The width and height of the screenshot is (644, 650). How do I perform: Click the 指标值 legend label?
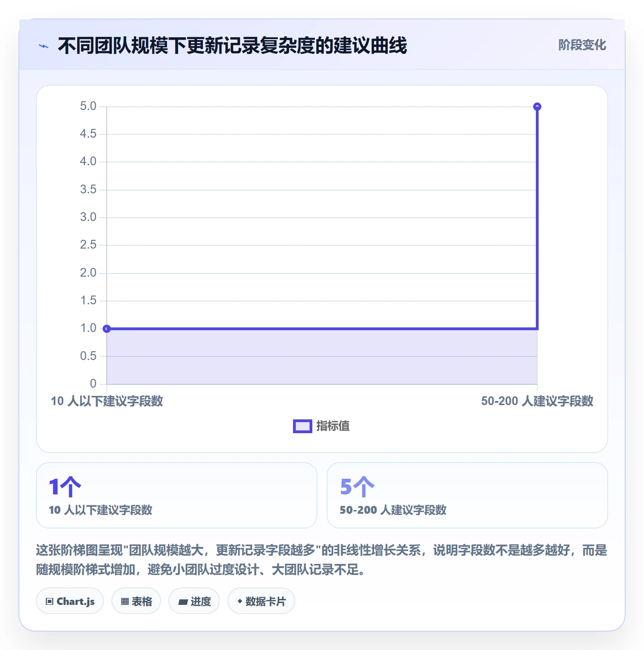(x=333, y=426)
